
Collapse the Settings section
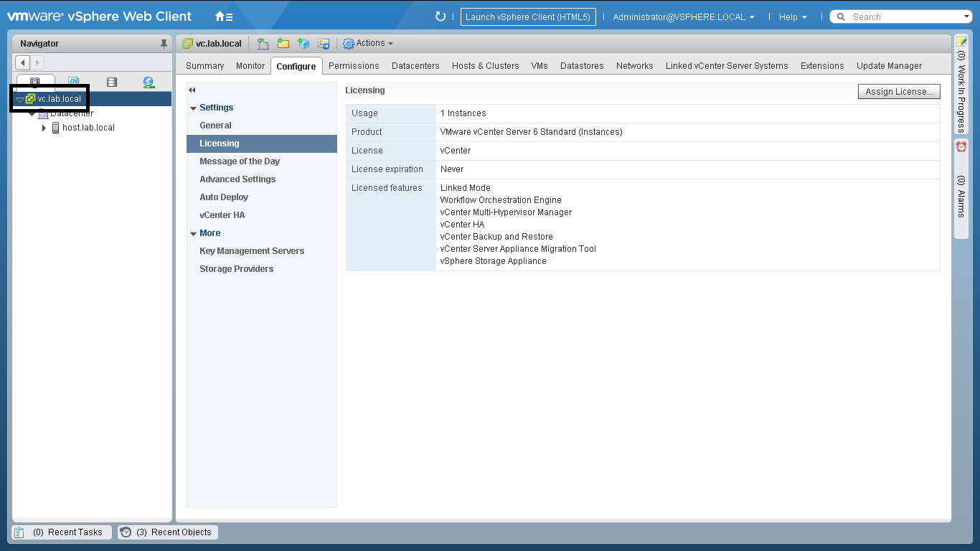pos(194,108)
